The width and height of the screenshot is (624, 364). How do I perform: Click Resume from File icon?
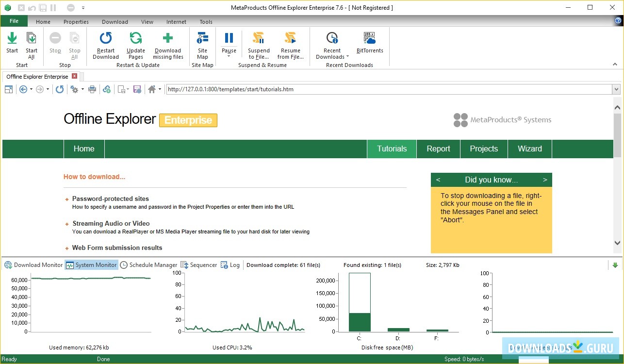pyautogui.click(x=290, y=38)
